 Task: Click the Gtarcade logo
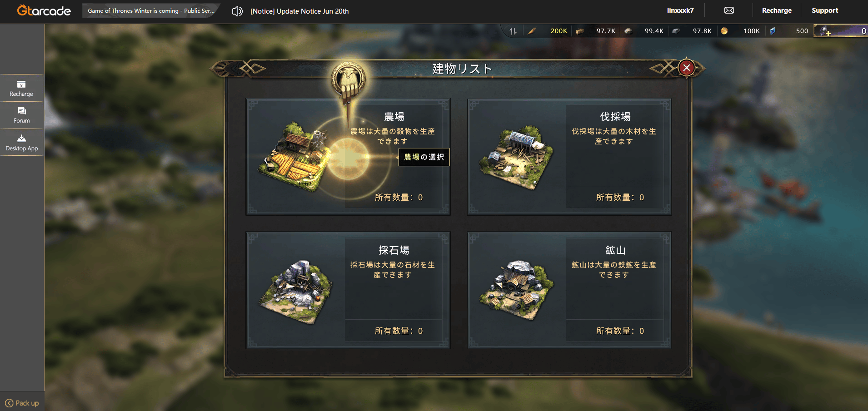point(44,10)
